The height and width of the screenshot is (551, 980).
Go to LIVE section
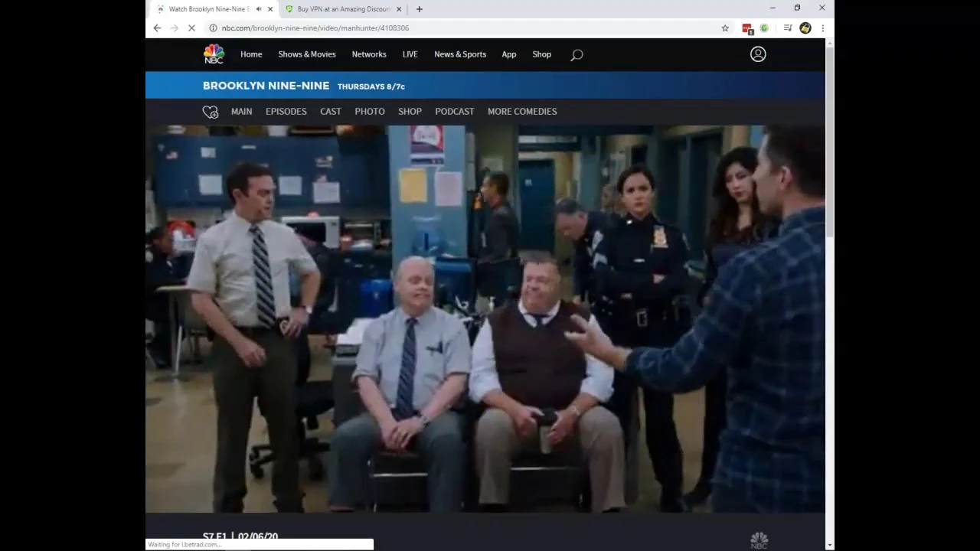click(410, 54)
